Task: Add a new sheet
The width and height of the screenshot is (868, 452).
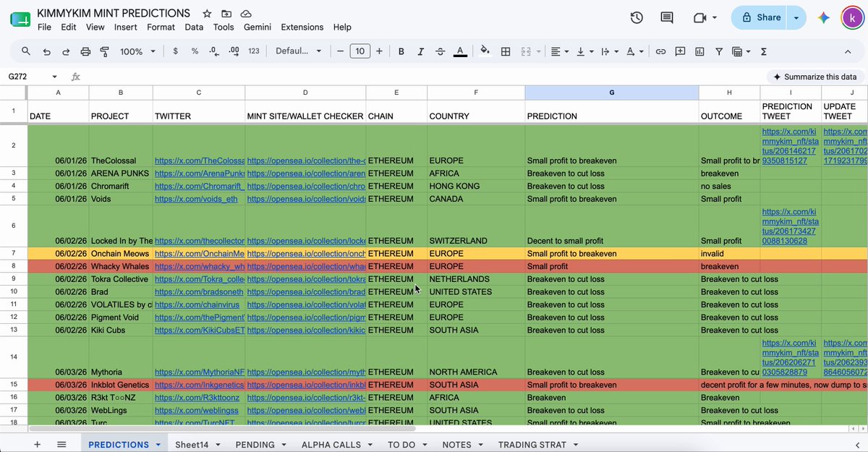Action: click(x=37, y=445)
